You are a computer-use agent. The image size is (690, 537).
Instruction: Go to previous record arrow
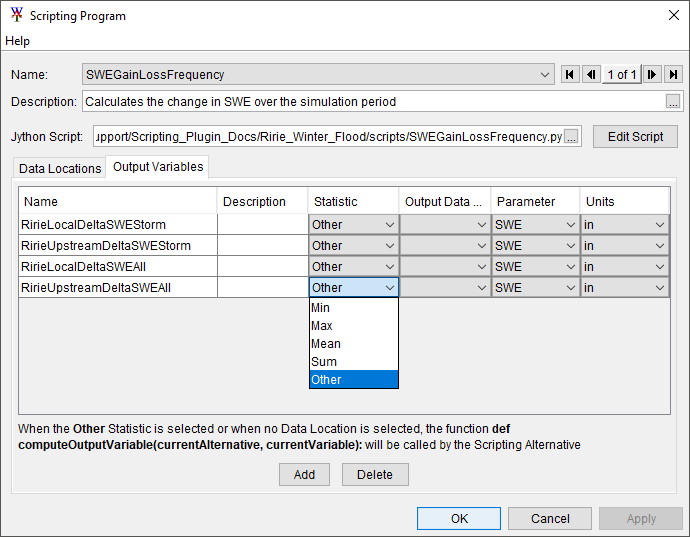[591, 75]
